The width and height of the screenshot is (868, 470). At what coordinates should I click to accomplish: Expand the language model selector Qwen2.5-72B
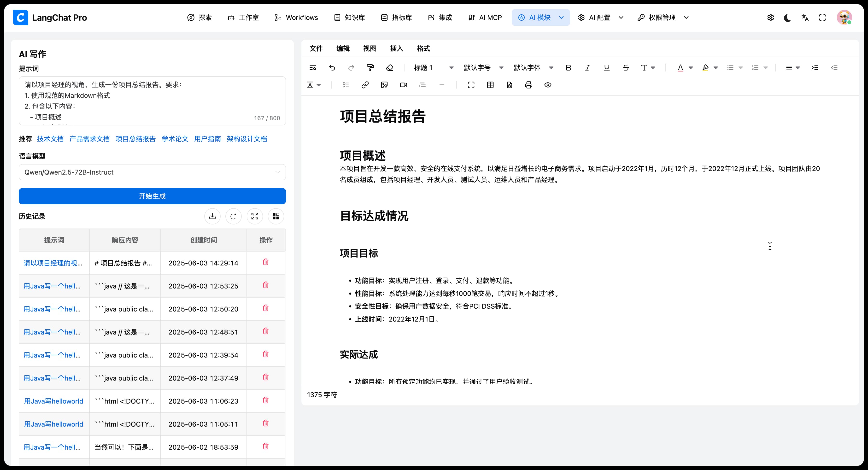click(x=152, y=172)
